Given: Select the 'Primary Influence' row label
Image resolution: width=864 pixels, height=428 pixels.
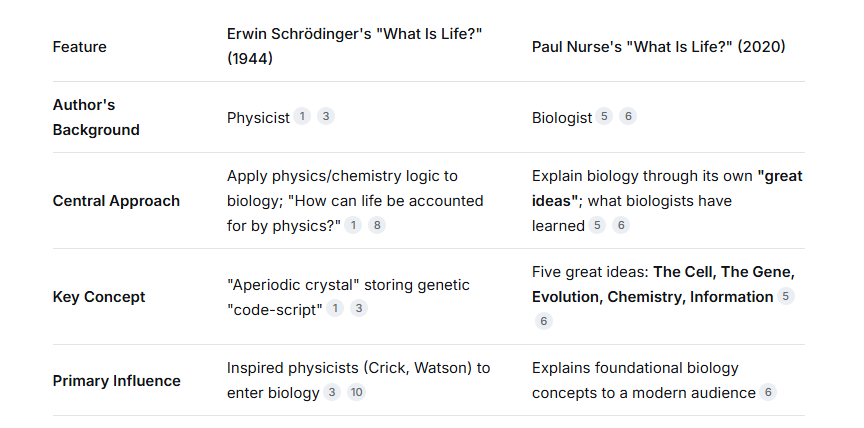Looking at the screenshot, I should (x=116, y=381).
